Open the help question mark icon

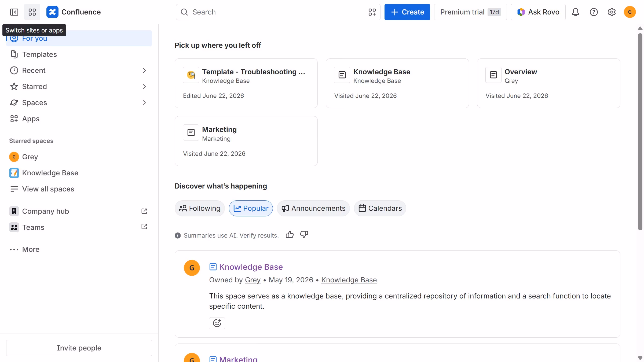tap(594, 12)
